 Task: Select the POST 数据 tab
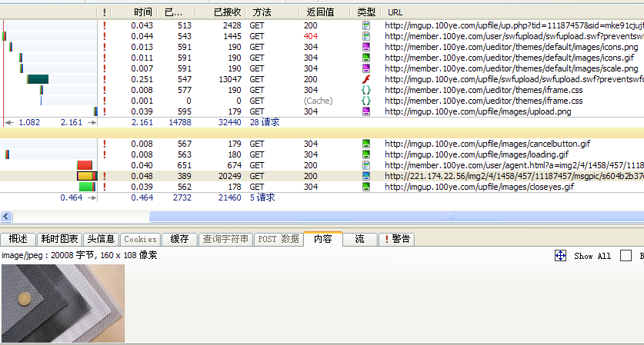click(279, 239)
